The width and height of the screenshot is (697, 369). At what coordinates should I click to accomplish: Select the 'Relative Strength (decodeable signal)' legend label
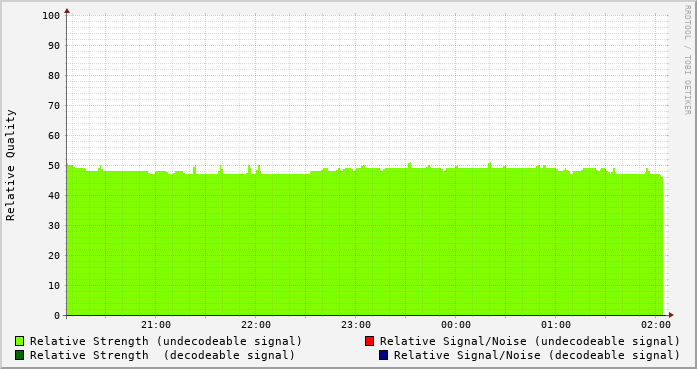tap(162, 355)
